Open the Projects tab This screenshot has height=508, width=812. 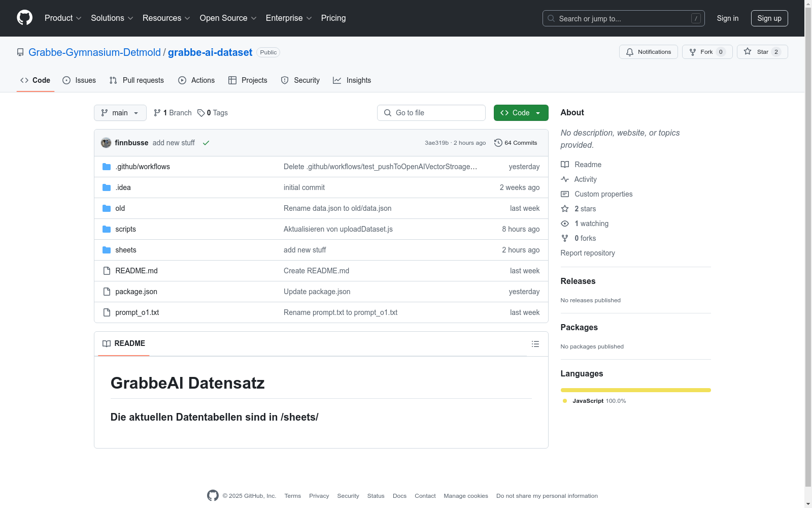(x=248, y=80)
